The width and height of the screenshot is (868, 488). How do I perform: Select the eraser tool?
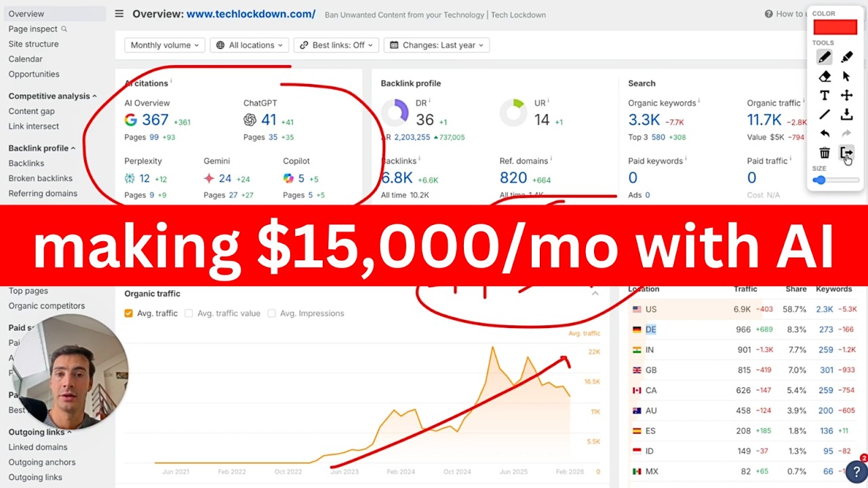point(825,77)
